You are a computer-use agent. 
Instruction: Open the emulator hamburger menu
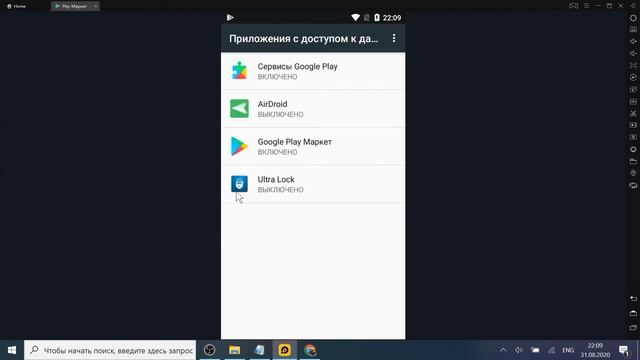tap(587, 6)
